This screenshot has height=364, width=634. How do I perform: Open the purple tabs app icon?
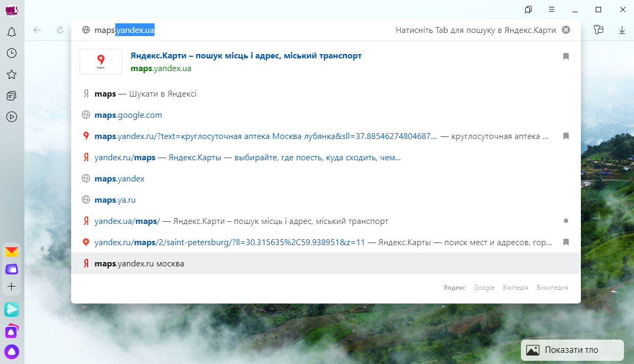tap(12, 269)
